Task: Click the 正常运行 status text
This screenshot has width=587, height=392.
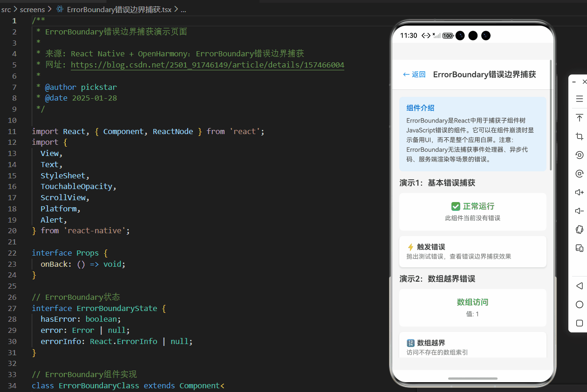Action: click(x=478, y=206)
